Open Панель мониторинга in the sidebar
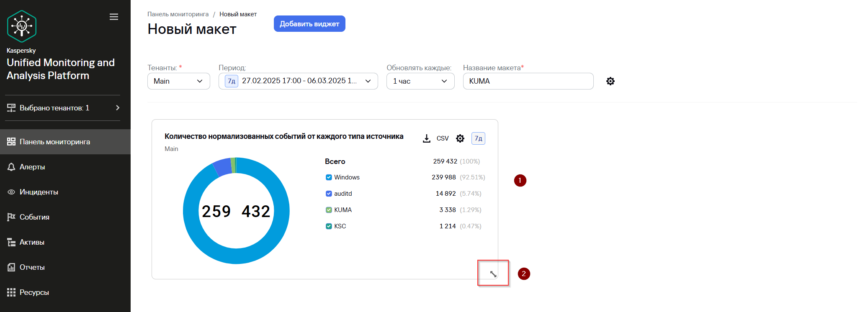Screen dimensions: 868x312 (x=65, y=142)
